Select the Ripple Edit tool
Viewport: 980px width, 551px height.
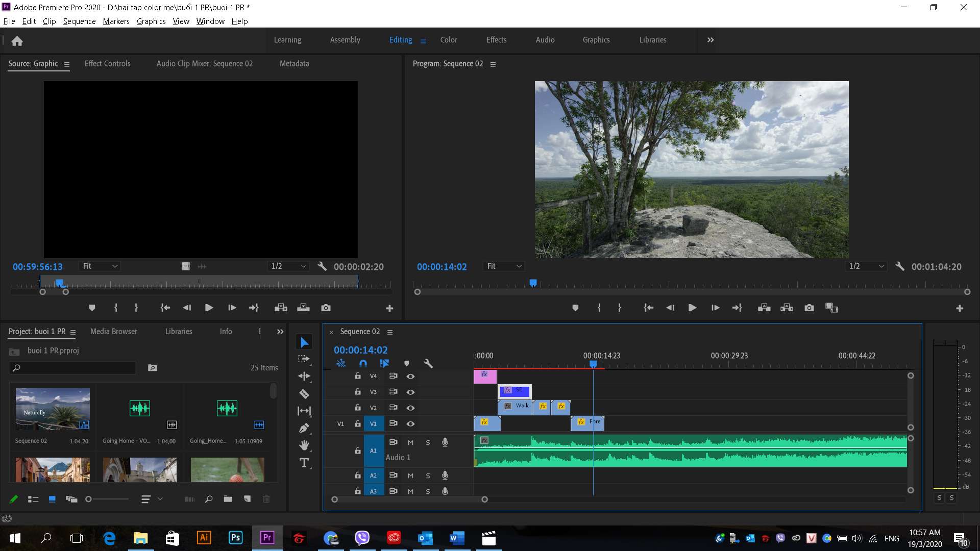coord(304,377)
